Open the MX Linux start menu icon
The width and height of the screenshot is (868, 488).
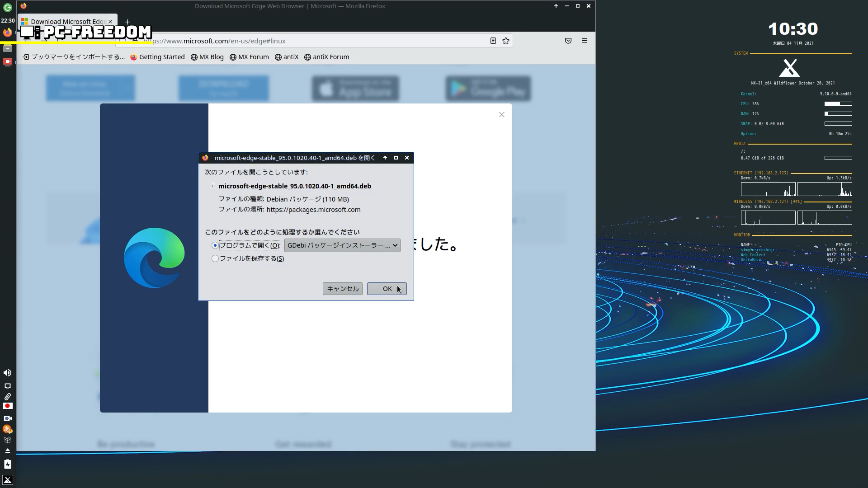(x=8, y=480)
